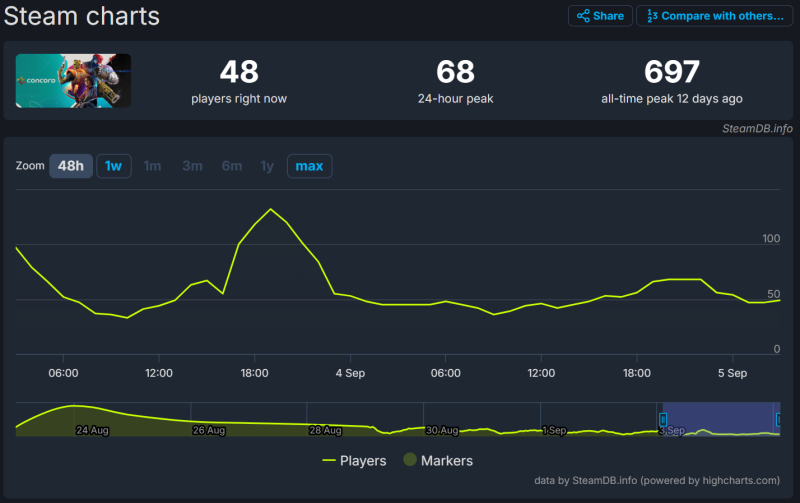800x503 pixels.
Task: Click the navigator peak near 24 Aug
Action: (x=75, y=406)
